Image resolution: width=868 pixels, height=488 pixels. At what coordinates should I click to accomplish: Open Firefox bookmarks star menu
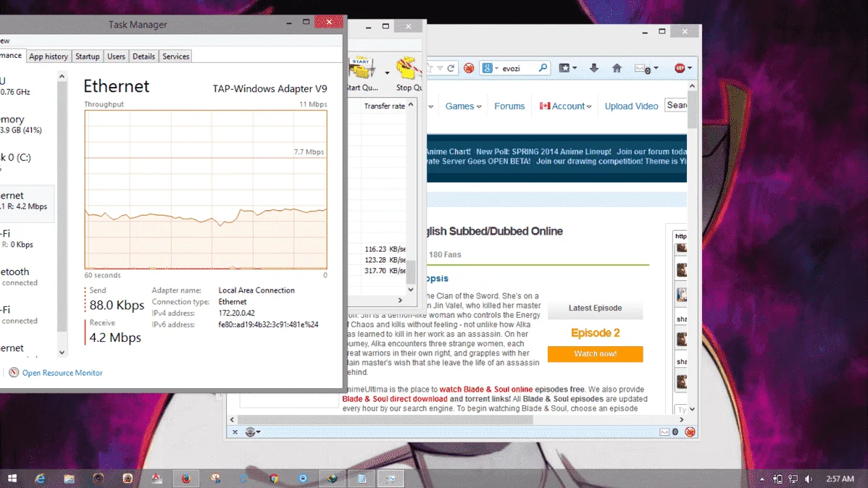click(x=567, y=67)
